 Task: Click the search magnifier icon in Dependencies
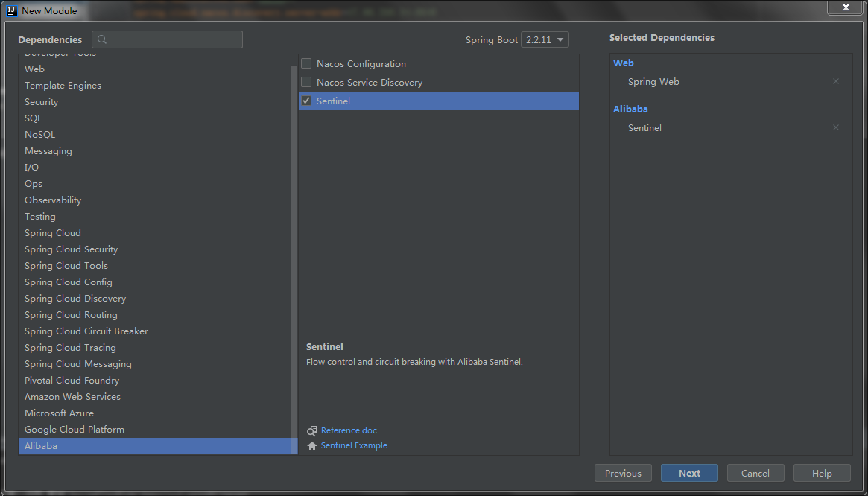pos(102,40)
